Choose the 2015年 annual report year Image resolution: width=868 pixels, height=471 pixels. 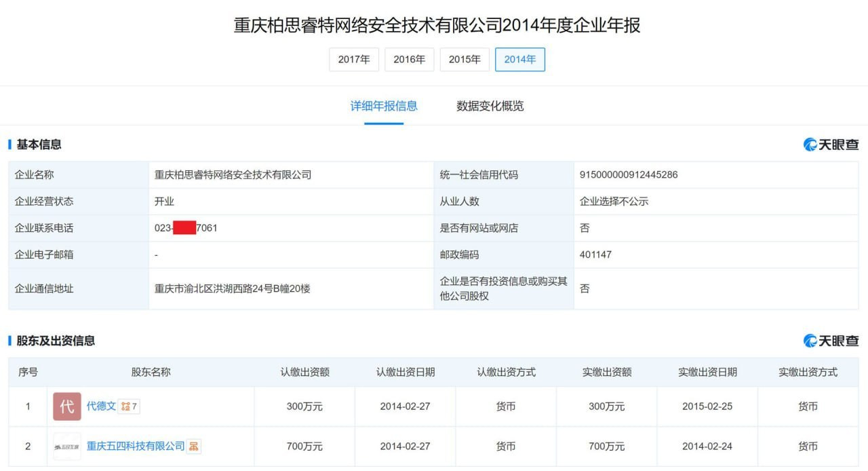point(465,60)
